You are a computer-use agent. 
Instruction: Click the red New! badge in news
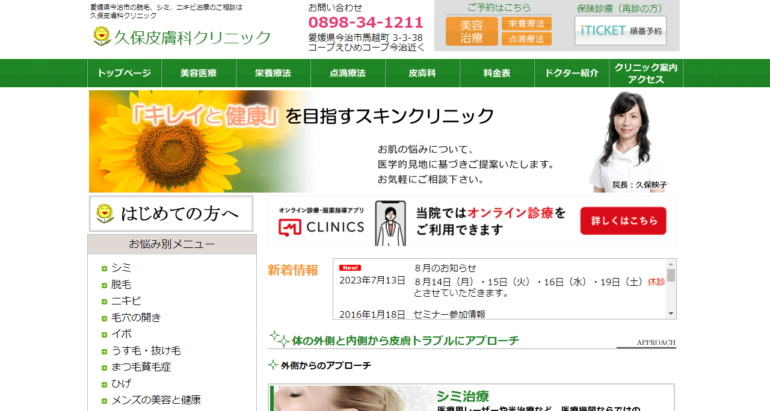[x=349, y=268]
